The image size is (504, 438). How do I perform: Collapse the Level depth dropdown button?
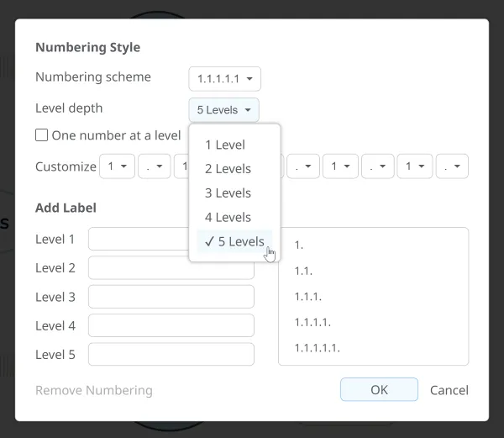point(223,110)
